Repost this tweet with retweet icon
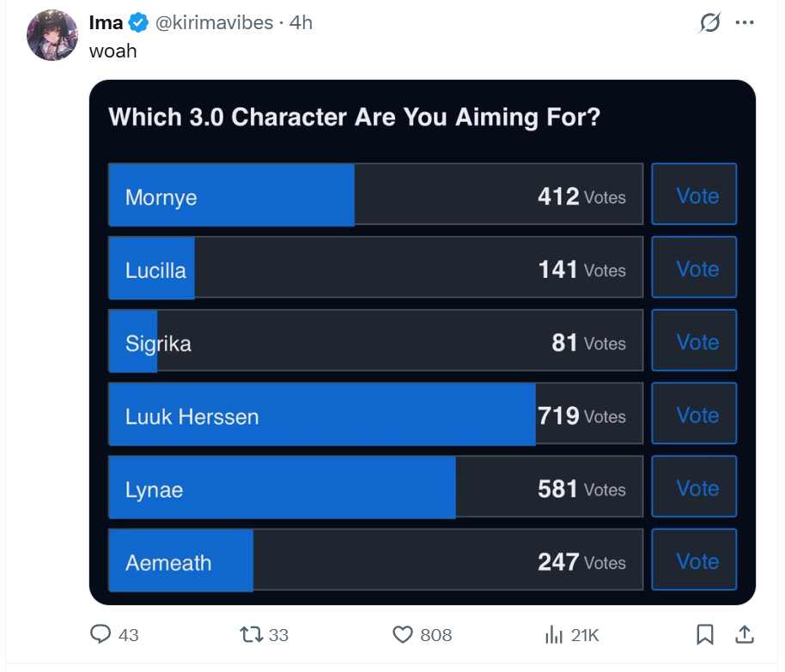Image resolution: width=785 pixels, height=672 pixels. (252, 634)
